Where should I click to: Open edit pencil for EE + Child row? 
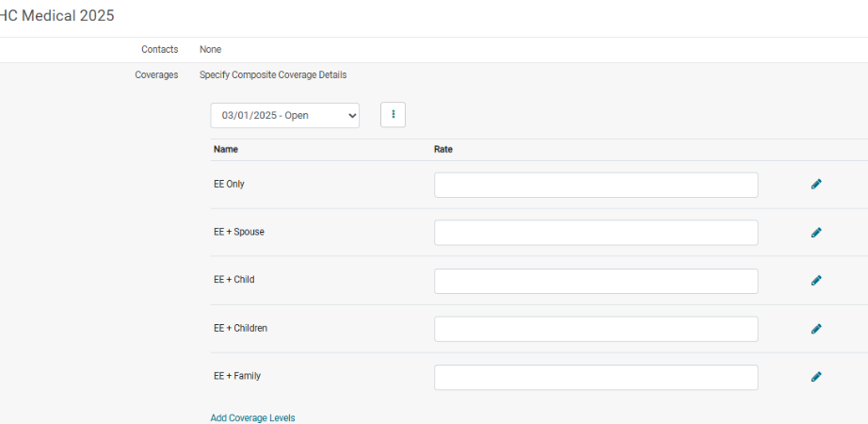click(816, 281)
